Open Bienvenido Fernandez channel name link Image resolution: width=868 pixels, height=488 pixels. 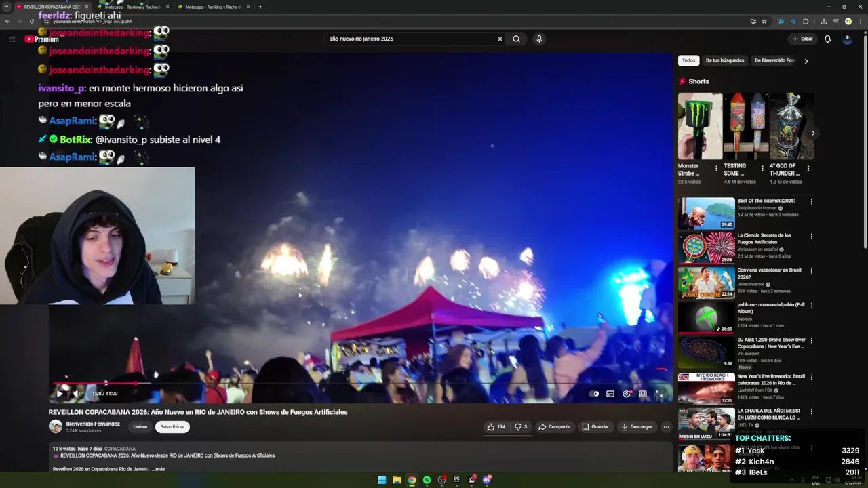click(x=93, y=424)
